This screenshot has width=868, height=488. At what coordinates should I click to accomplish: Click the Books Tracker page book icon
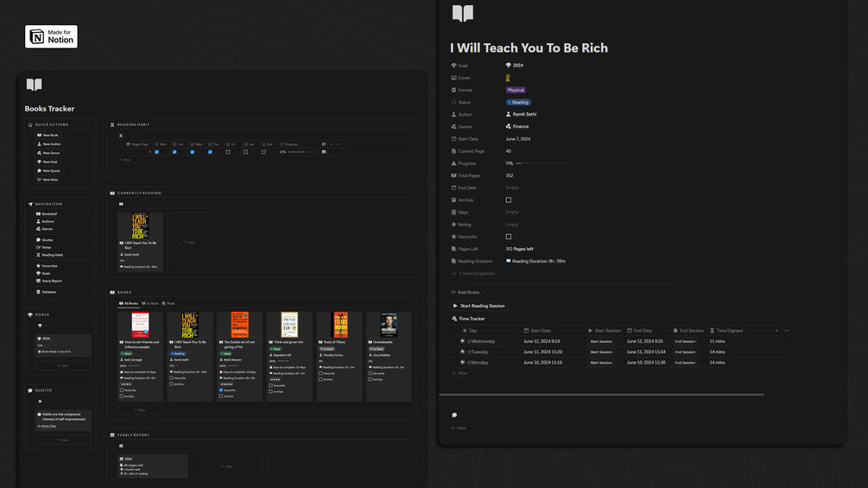pyautogui.click(x=35, y=85)
